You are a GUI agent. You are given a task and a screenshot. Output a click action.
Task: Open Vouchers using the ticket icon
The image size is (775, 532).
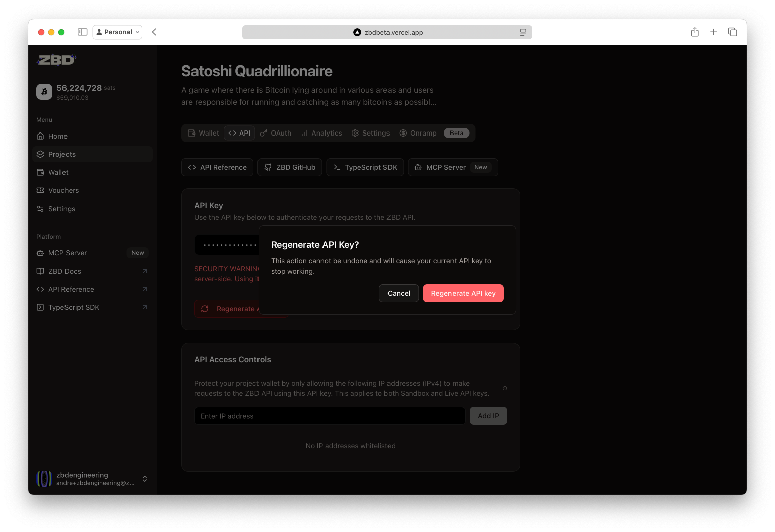point(40,190)
